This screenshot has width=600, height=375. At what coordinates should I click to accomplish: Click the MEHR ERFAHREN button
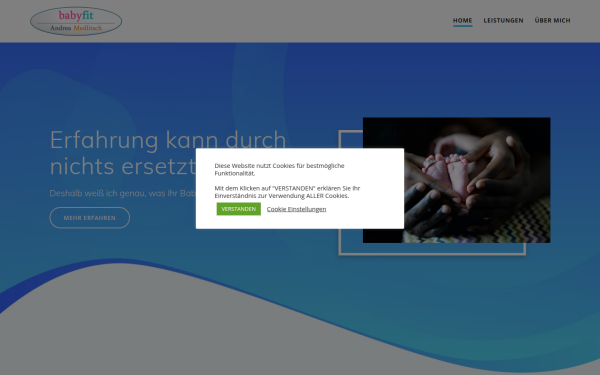[90, 218]
